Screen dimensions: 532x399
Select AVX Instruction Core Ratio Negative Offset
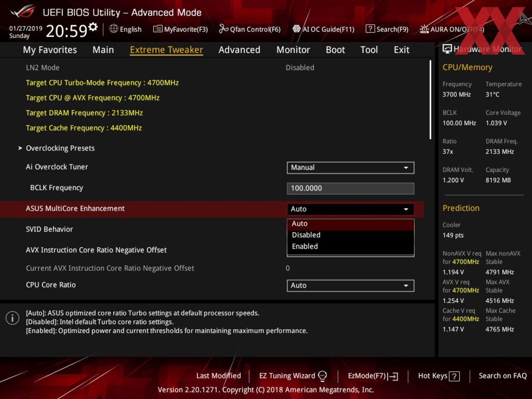click(x=96, y=250)
